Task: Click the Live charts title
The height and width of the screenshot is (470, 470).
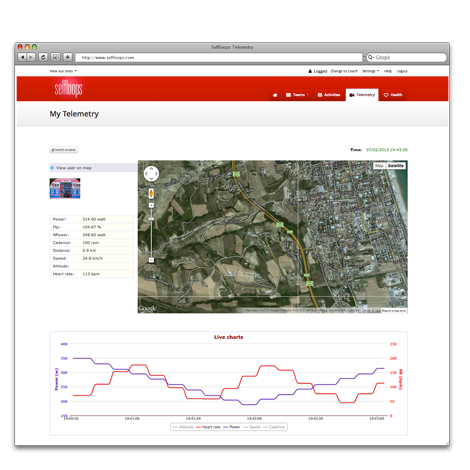Action: 228,337
